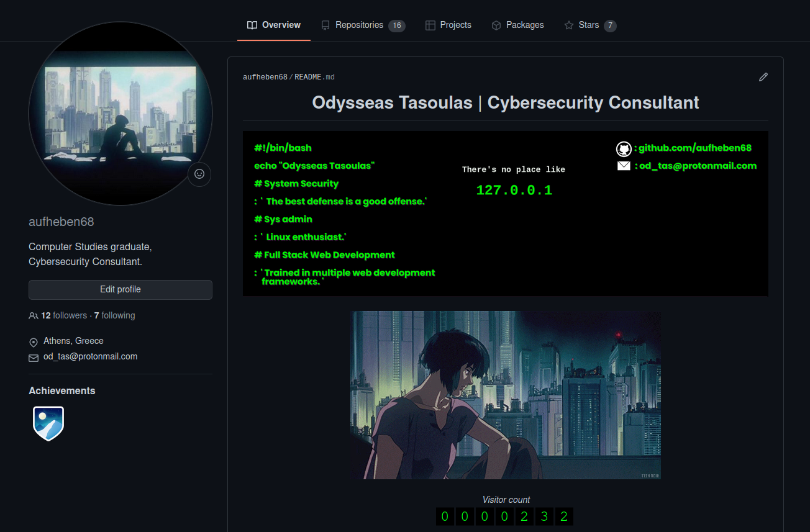Click the GitHub octocat icon in banner
This screenshot has width=810, height=532.
click(624, 149)
